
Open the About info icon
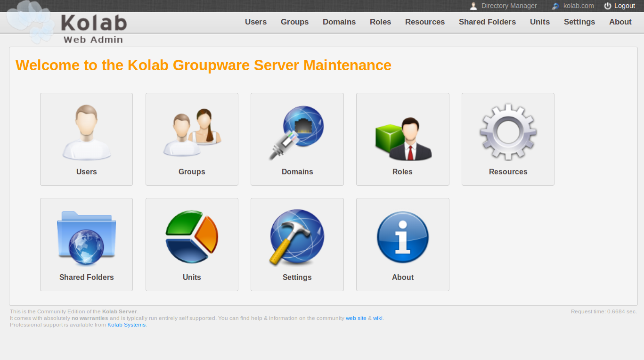pos(403,237)
